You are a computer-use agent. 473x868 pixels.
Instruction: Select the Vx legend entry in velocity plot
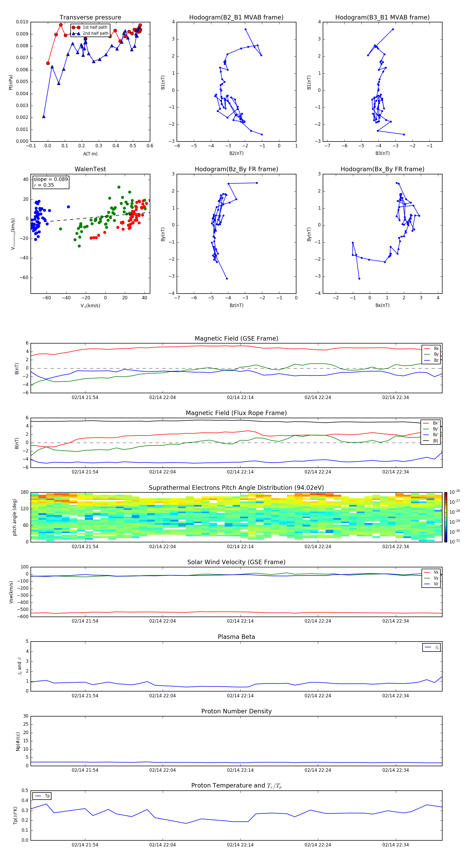coord(431,572)
